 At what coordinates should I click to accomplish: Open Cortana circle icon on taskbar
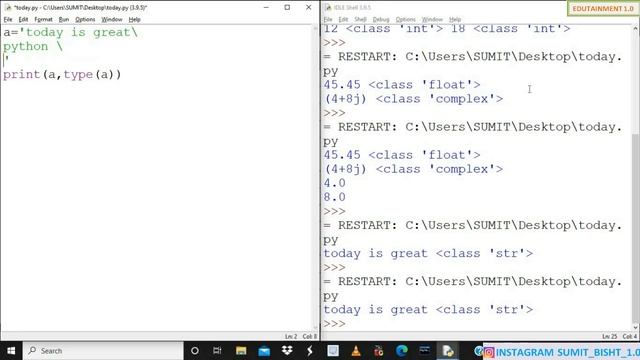[x=195, y=351]
